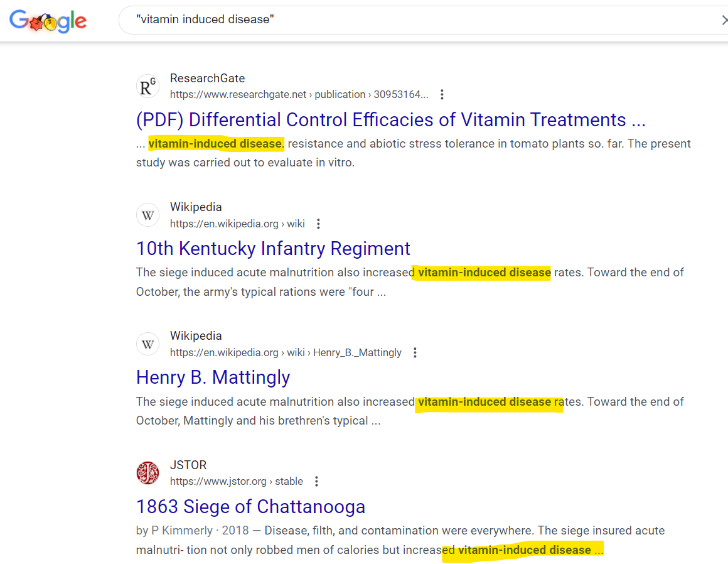The height and width of the screenshot is (564, 728).
Task: Click the jstor.org › stable URL
Action: tap(237, 481)
